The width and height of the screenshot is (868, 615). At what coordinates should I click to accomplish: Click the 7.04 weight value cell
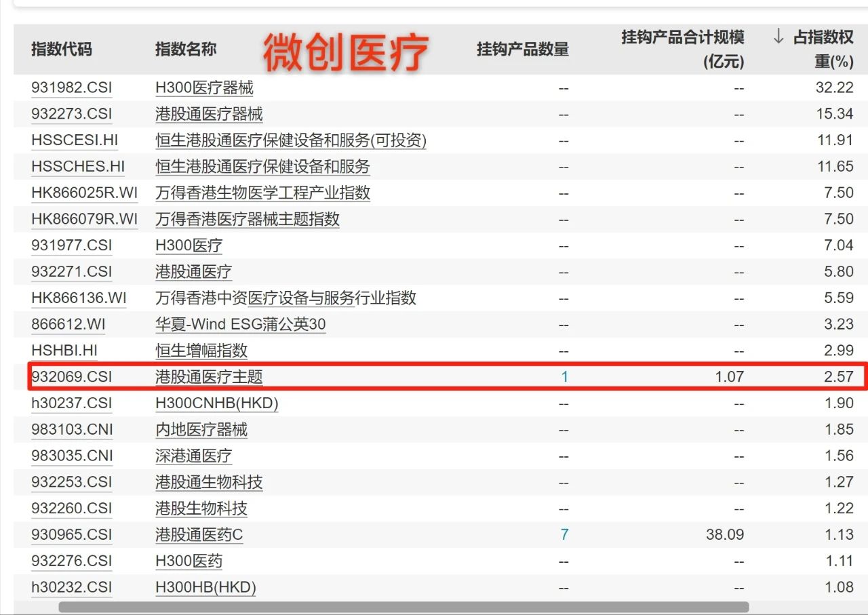click(x=839, y=245)
